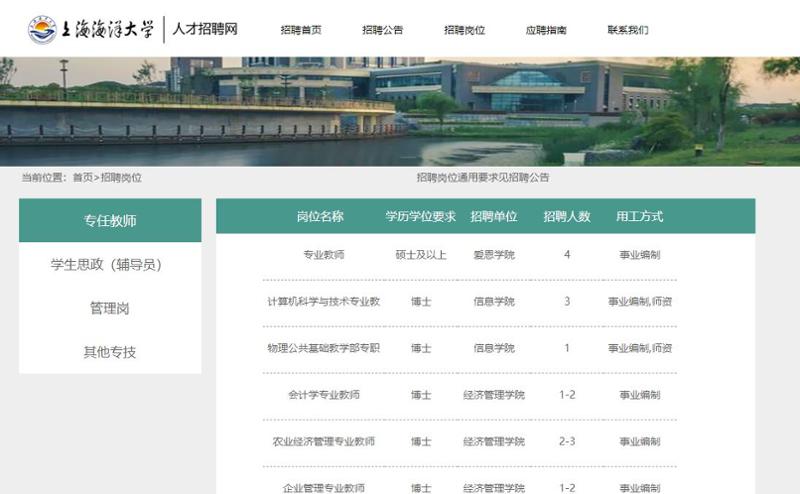
Task: Go to 招聘岗位 in the top navigation
Action: [x=464, y=30]
